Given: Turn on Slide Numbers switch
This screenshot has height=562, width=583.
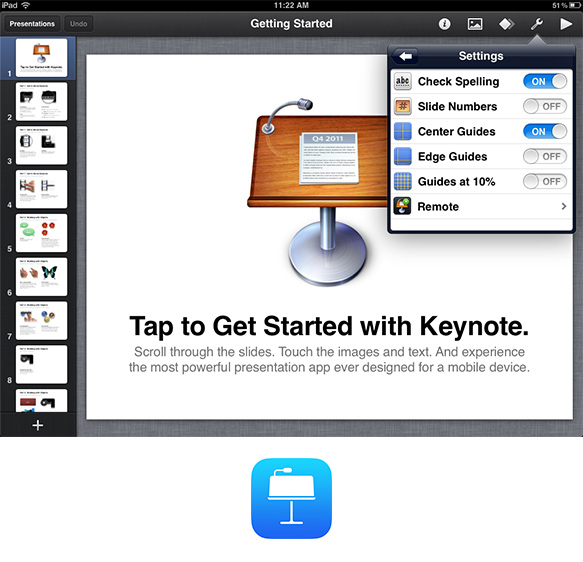Looking at the screenshot, I should coord(545,106).
